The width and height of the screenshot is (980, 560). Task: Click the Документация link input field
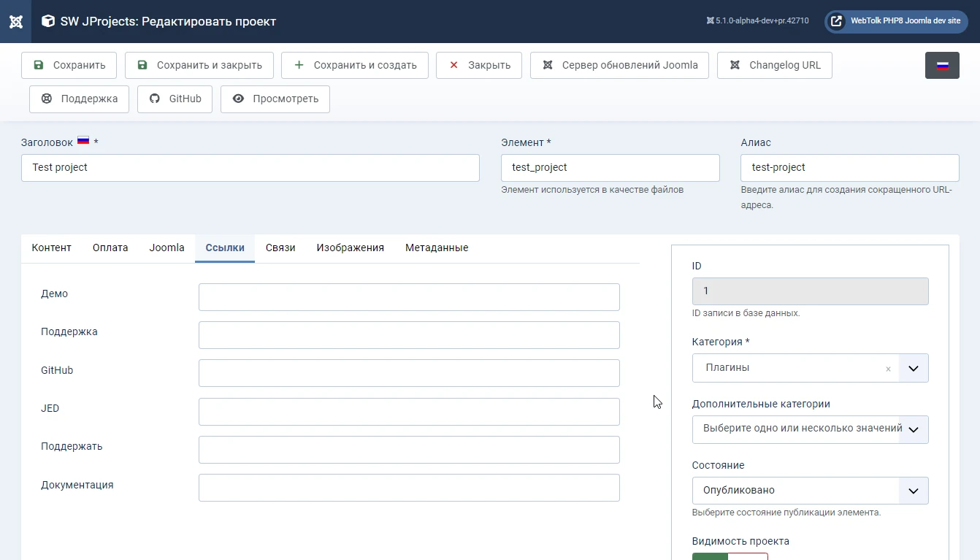coord(409,488)
